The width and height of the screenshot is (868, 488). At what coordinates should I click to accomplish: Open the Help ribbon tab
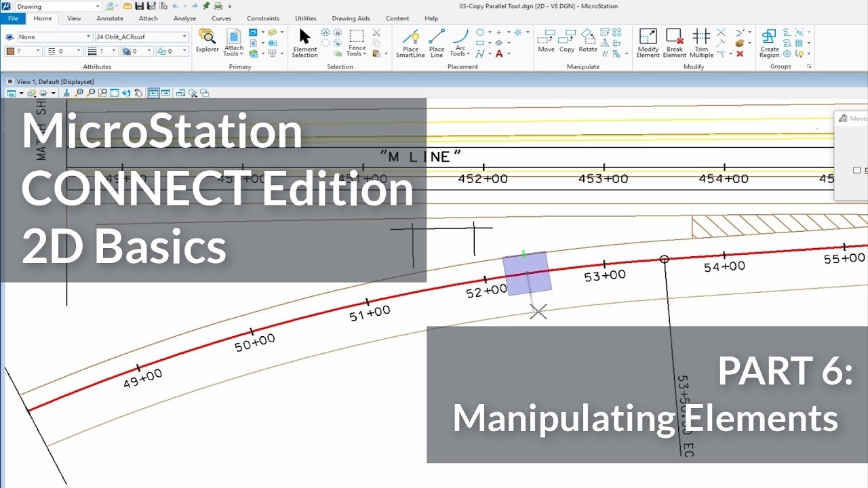point(431,18)
